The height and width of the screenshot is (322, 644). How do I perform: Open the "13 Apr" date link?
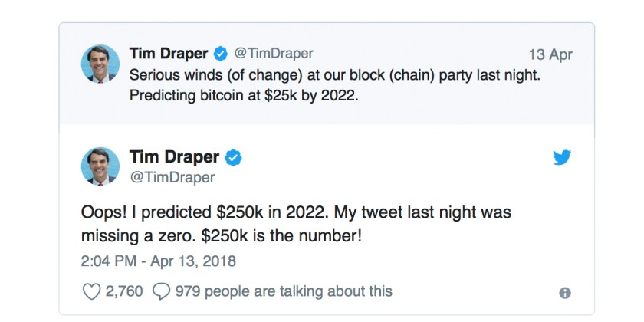tap(550, 55)
